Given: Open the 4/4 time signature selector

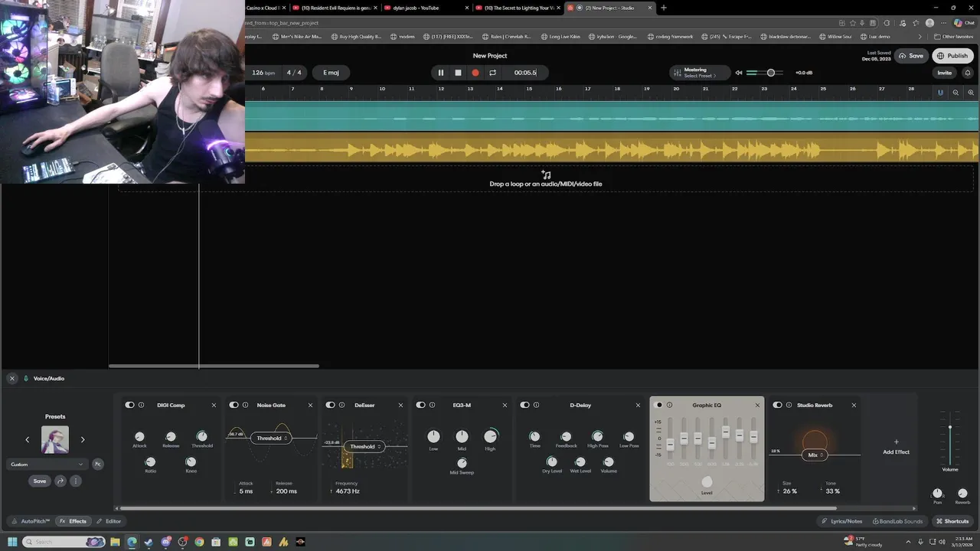Looking at the screenshot, I should pyautogui.click(x=294, y=73).
